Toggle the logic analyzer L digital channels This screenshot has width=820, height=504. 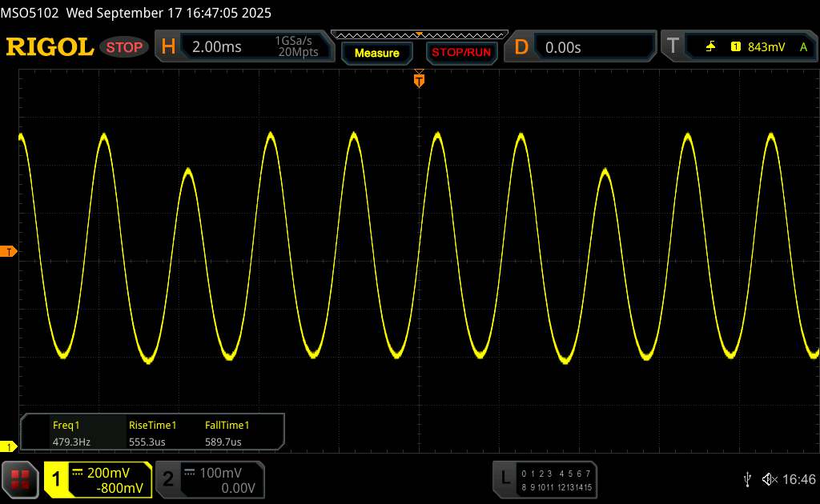(504, 478)
